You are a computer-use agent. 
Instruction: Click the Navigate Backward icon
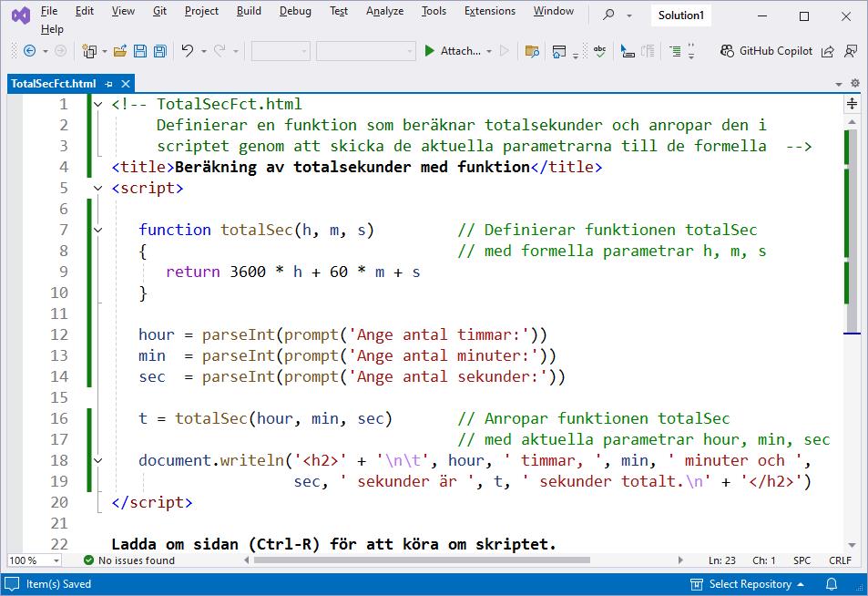(x=29, y=51)
